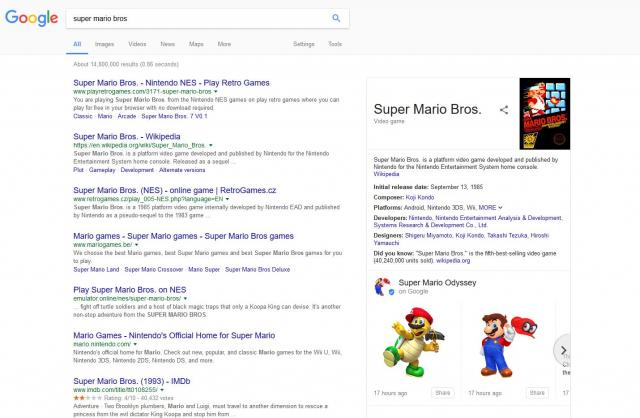Screen dimensions: 640x418
Task: Open the Super Mario Bros. - Wikipedia result
Action: tap(126, 135)
